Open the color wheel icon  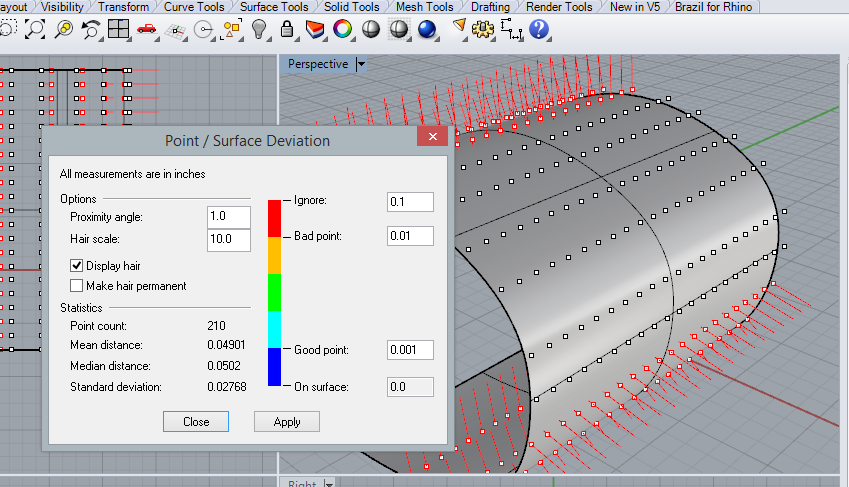342,29
